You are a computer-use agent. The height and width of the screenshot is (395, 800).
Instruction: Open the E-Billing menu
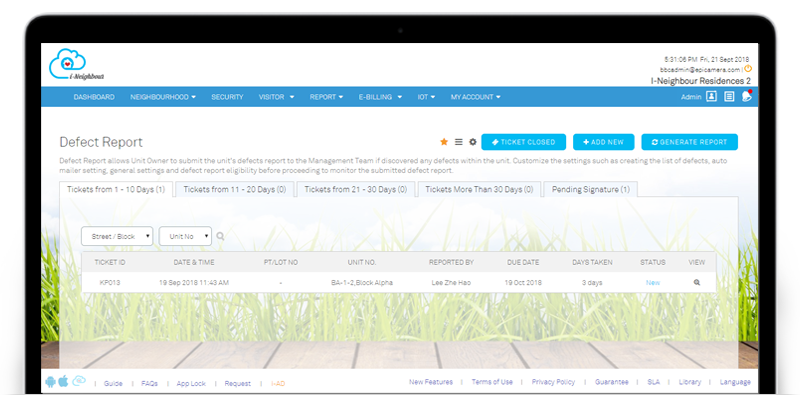(x=380, y=97)
